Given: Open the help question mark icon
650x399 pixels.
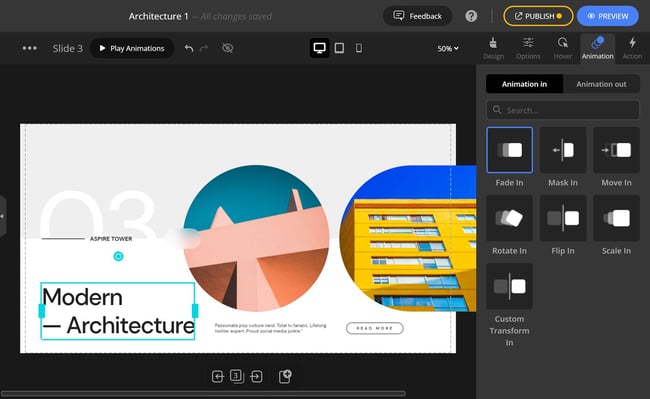Looking at the screenshot, I should click(x=471, y=16).
